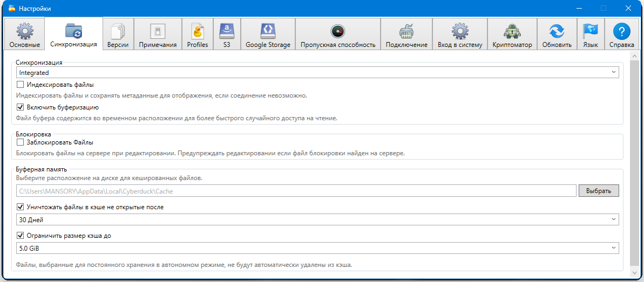Open the Пропускная способность gauge icon
The height and width of the screenshot is (282, 644).
338,31
